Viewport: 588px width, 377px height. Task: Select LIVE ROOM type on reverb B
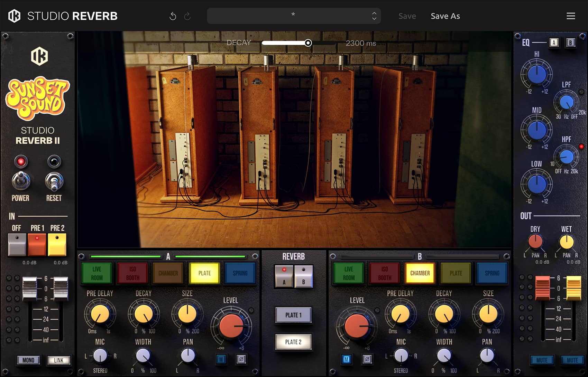[349, 273]
